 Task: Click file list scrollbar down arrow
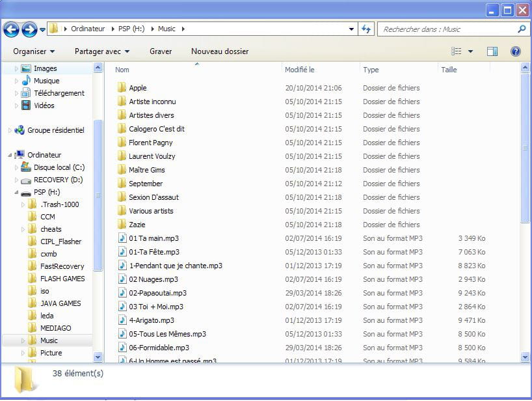click(525, 357)
